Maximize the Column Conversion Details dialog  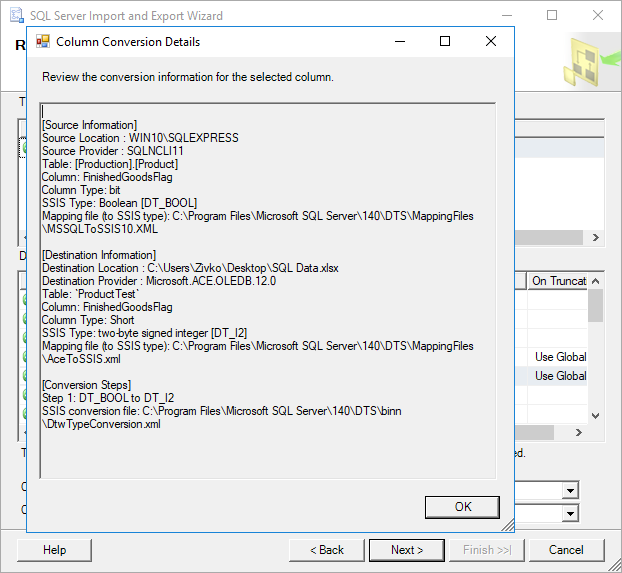(x=445, y=41)
